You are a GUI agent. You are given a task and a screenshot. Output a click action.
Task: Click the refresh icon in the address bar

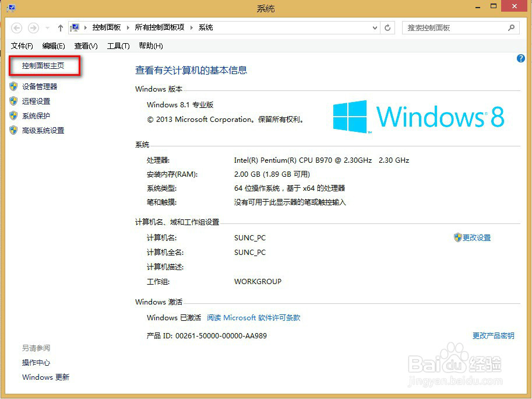pos(387,27)
